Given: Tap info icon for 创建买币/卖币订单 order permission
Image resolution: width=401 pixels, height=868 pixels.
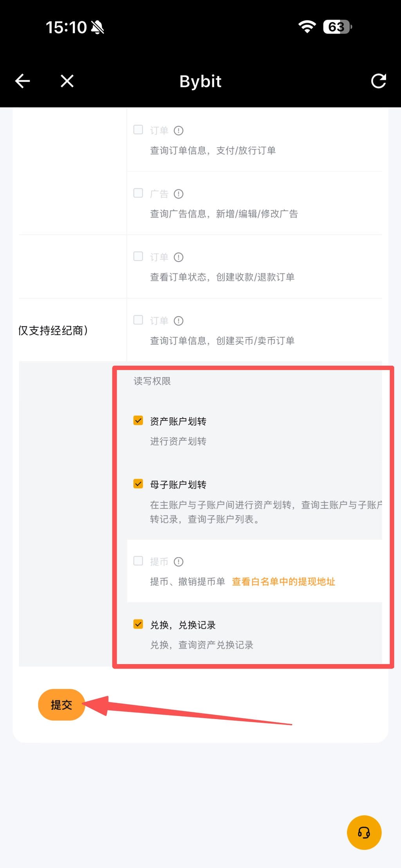Looking at the screenshot, I should pos(179,321).
